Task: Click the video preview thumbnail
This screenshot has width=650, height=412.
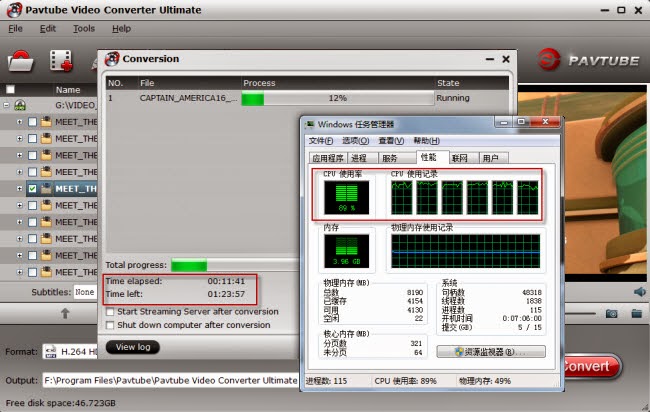Action: click(582, 183)
